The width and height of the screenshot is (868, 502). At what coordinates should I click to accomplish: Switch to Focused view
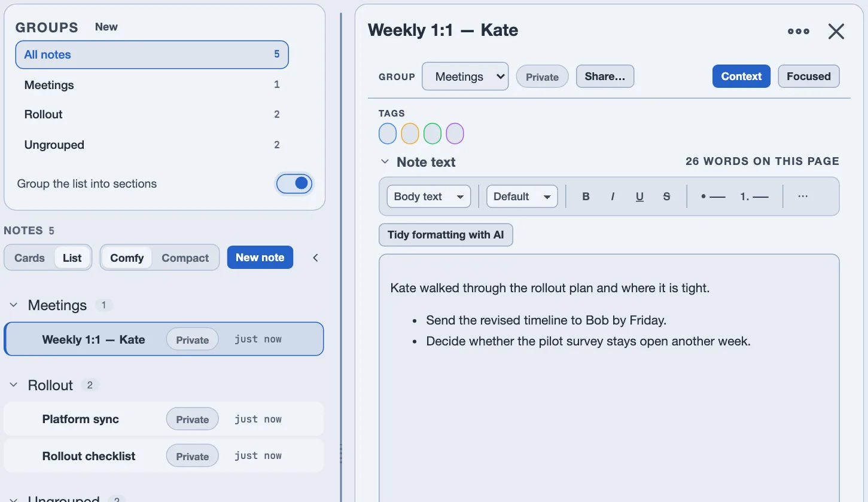pyautogui.click(x=809, y=76)
